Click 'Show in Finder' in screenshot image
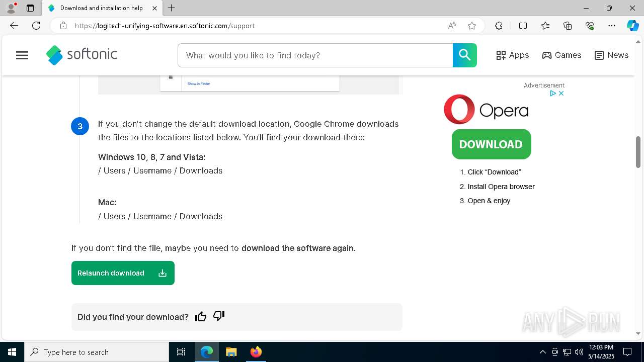This screenshot has height=362, width=644. pos(199,83)
